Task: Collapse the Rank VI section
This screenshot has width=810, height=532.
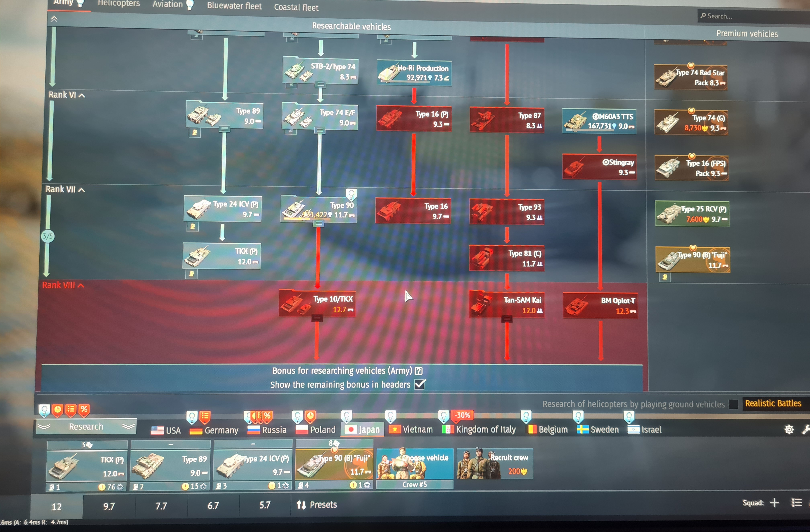Action: pos(82,96)
